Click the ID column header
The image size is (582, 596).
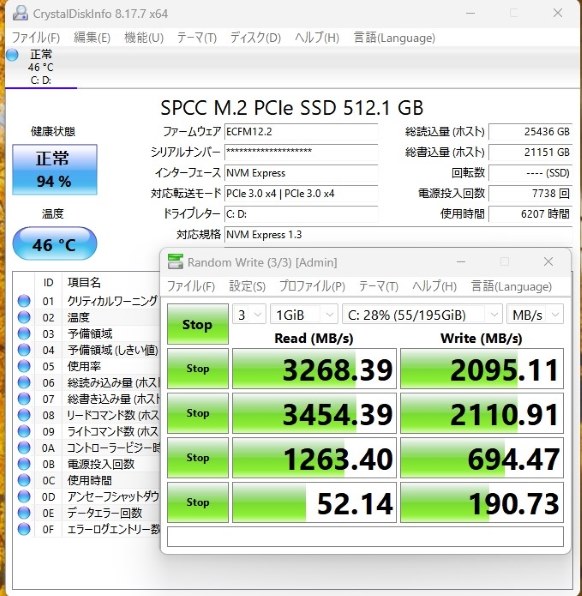coord(48,282)
